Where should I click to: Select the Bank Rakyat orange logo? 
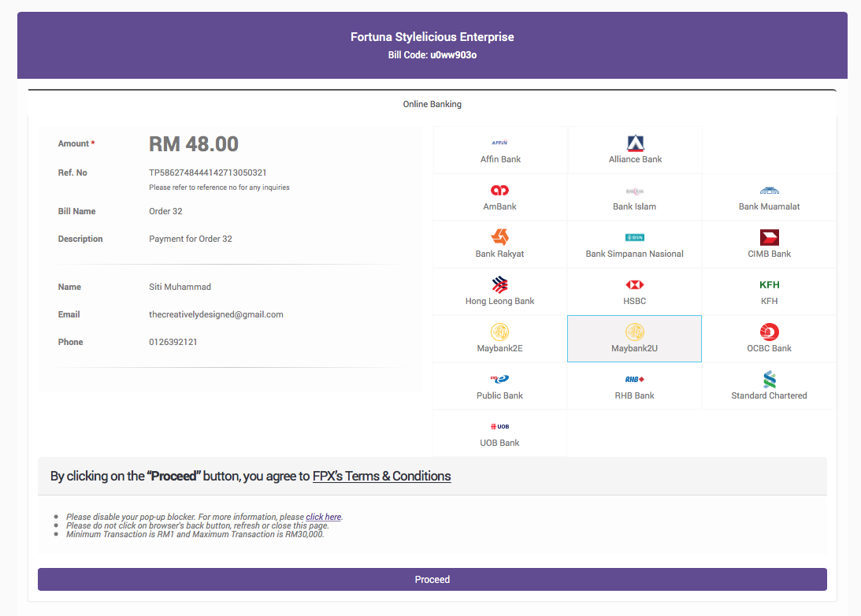click(499, 237)
